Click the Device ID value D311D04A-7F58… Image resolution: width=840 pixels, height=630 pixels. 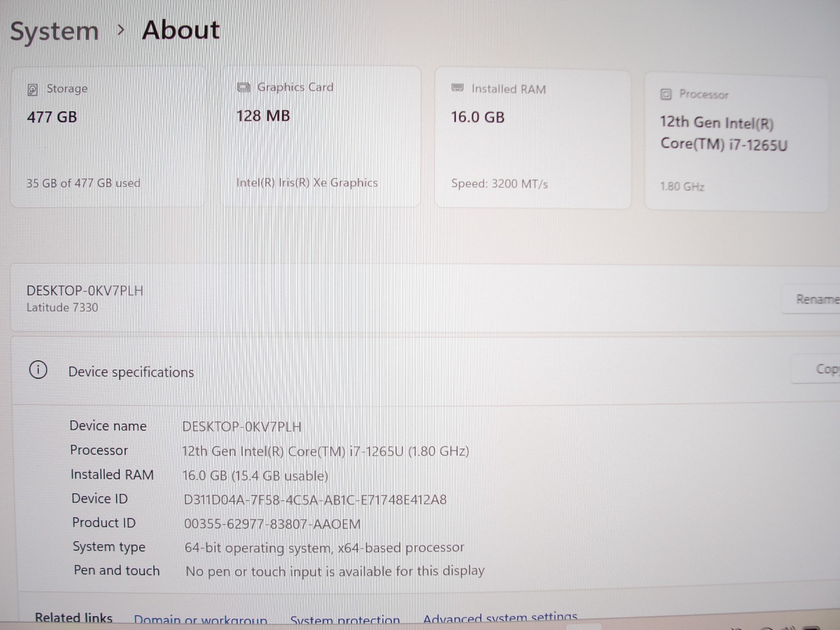click(315, 500)
